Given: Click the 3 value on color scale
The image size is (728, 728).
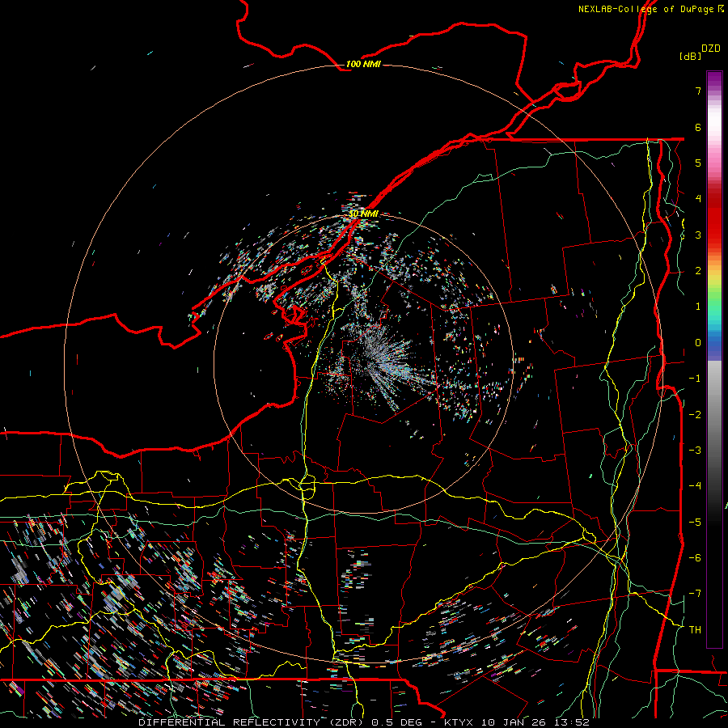Looking at the screenshot, I should 698,235.
